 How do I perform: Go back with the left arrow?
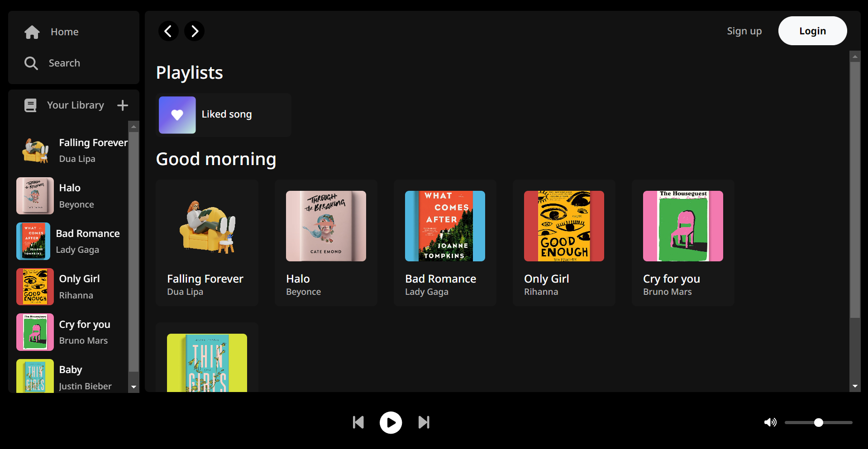pyautogui.click(x=168, y=31)
